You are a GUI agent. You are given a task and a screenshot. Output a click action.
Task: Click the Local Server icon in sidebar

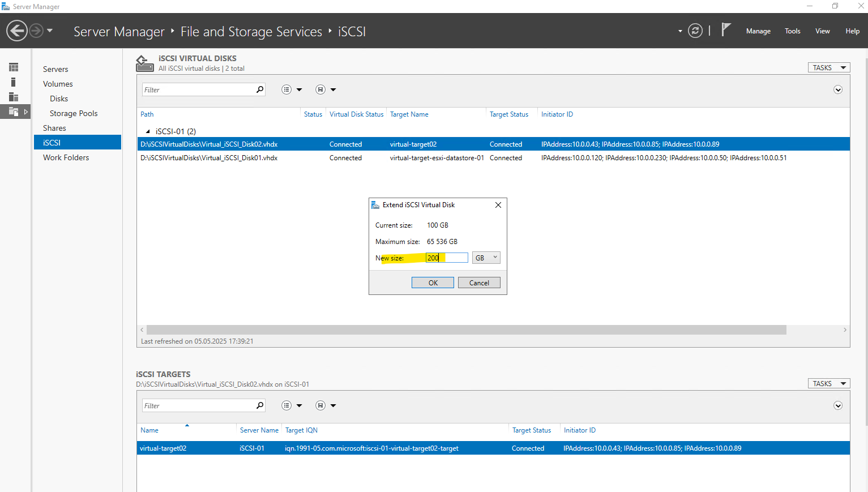[14, 82]
